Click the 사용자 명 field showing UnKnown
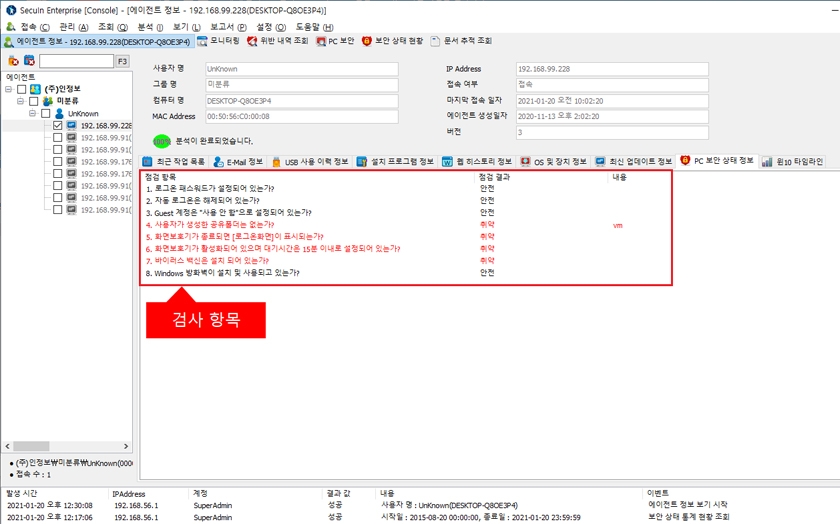 302,69
